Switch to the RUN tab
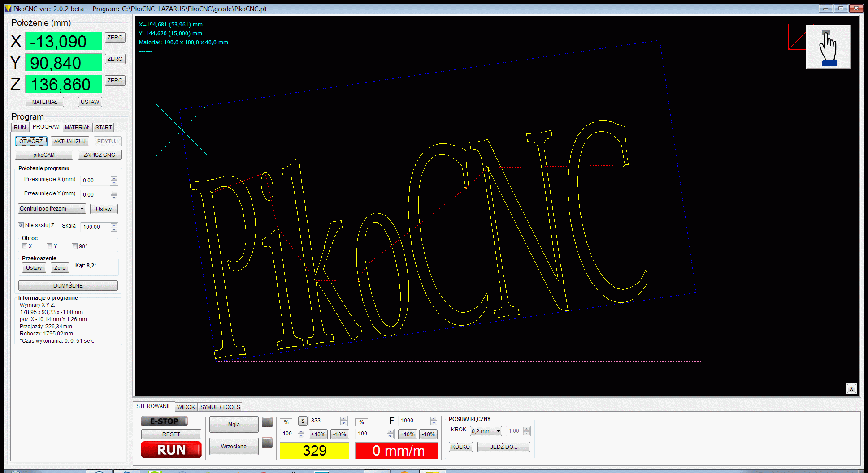The image size is (868, 473). coord(20,128)
